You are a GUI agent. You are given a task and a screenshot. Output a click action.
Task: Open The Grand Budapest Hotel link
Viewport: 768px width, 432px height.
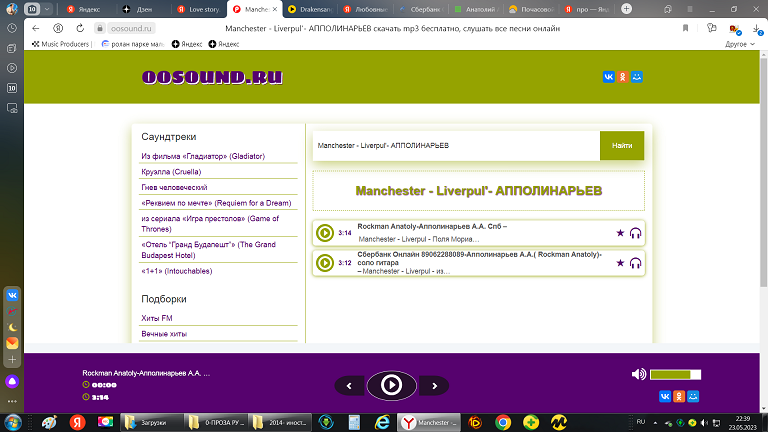[209, 250]
